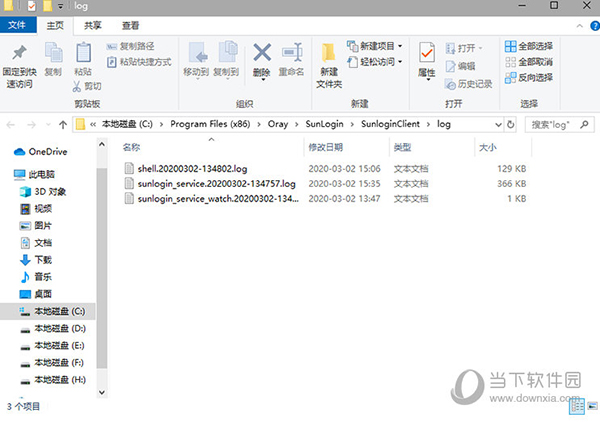Open the Easy access dropdown
The height and width of the screenshot is (422, 600).
[x=374, y=62]
